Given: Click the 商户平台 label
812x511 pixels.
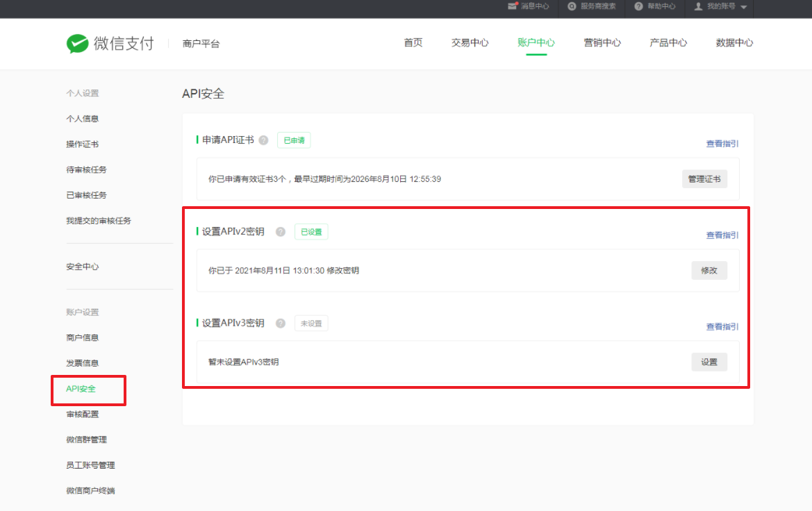Looking at the screenshot, I should tap(201, 44).
